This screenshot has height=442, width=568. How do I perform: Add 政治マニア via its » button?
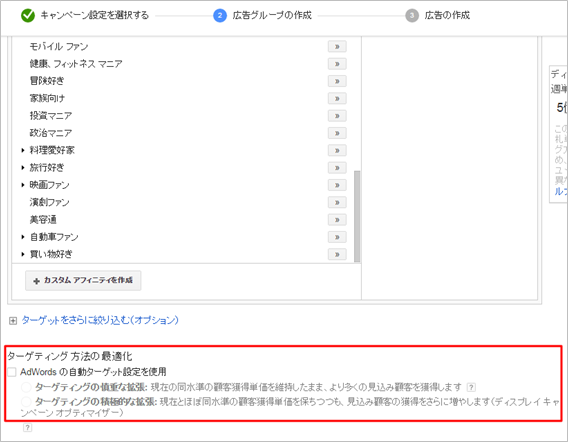[x=337, y=133]
